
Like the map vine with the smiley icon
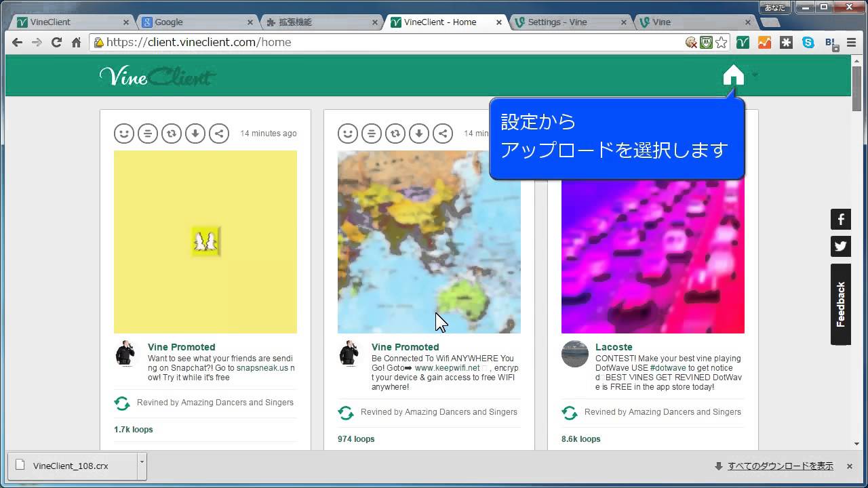(x=348, y=134)
